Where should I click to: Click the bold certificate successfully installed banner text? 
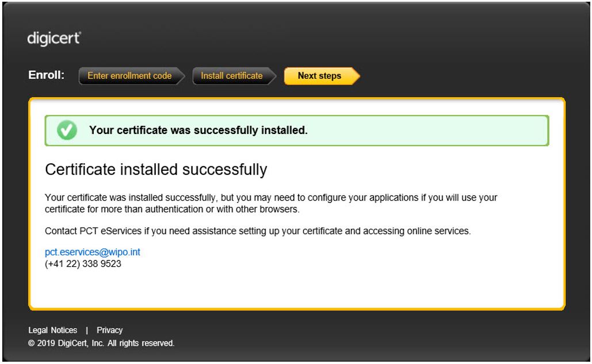[198, 131]
